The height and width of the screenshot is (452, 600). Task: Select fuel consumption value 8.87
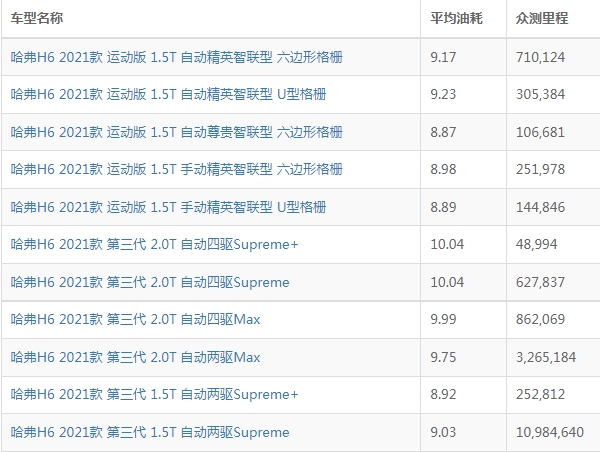443,132
